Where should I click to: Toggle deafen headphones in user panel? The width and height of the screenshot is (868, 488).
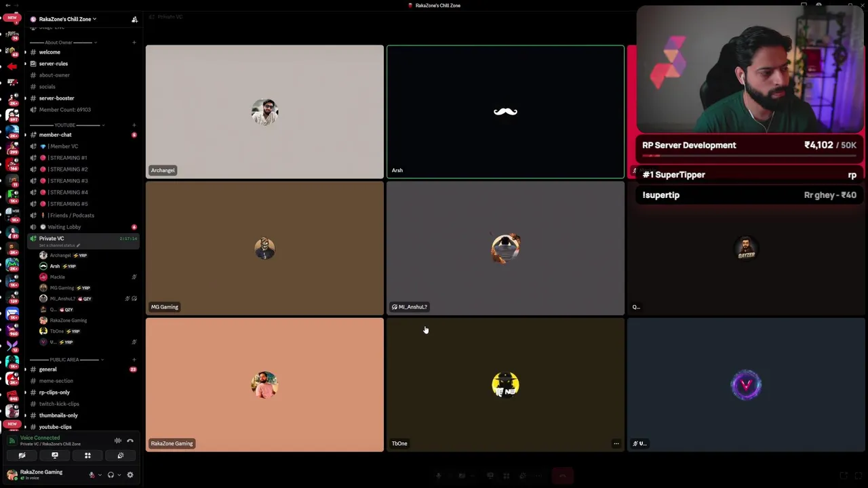coord(111,474)
